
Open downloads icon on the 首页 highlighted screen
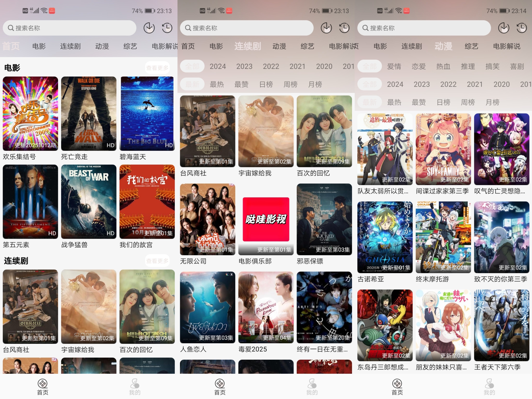pyautogui.click(x=149, y=28)
